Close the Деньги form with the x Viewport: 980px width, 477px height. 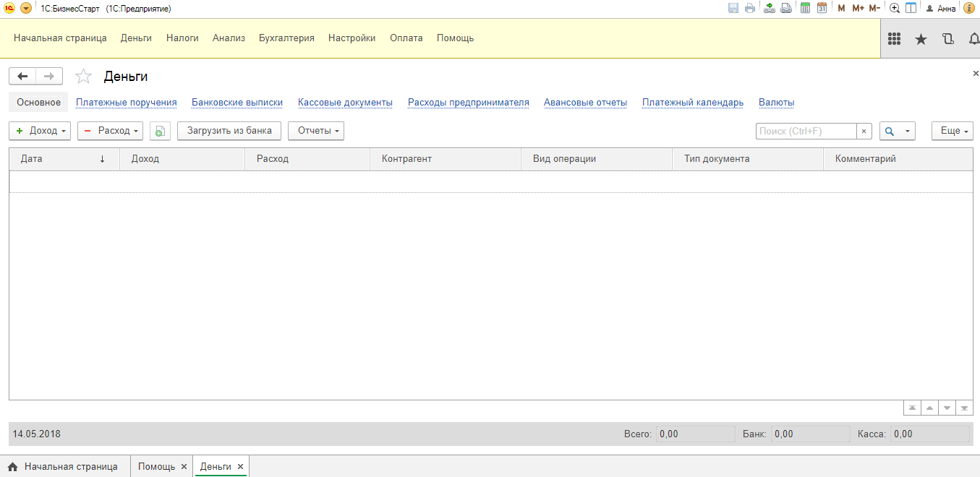point(975,74)
